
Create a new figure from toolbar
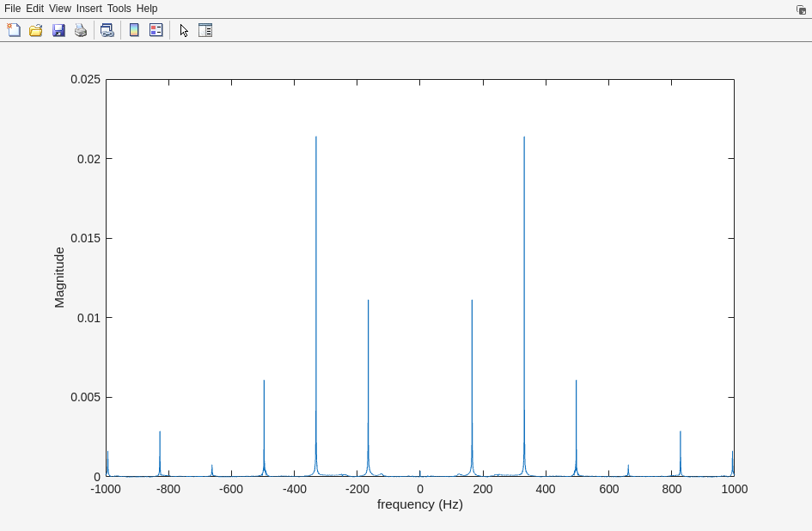point(14,30)
